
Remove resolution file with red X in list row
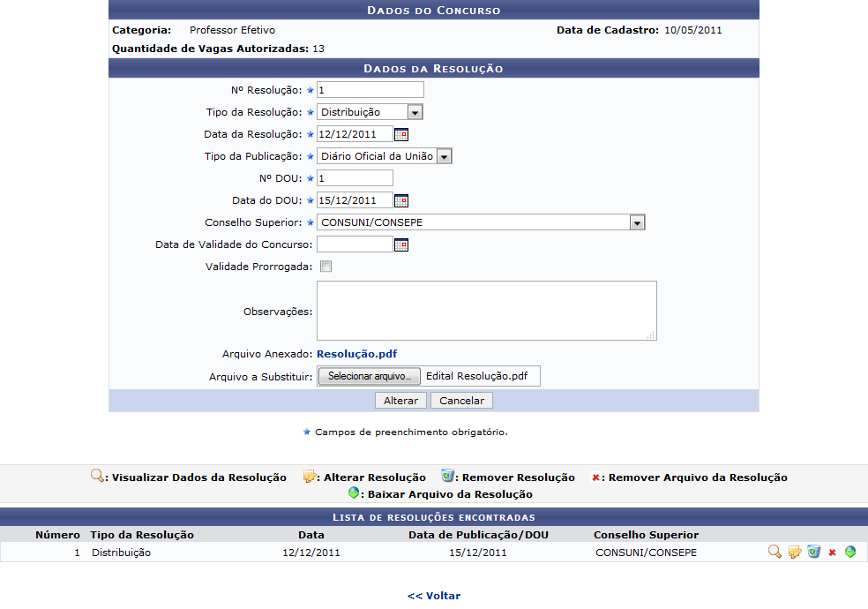pyautogui.click(x=832, y=553)
